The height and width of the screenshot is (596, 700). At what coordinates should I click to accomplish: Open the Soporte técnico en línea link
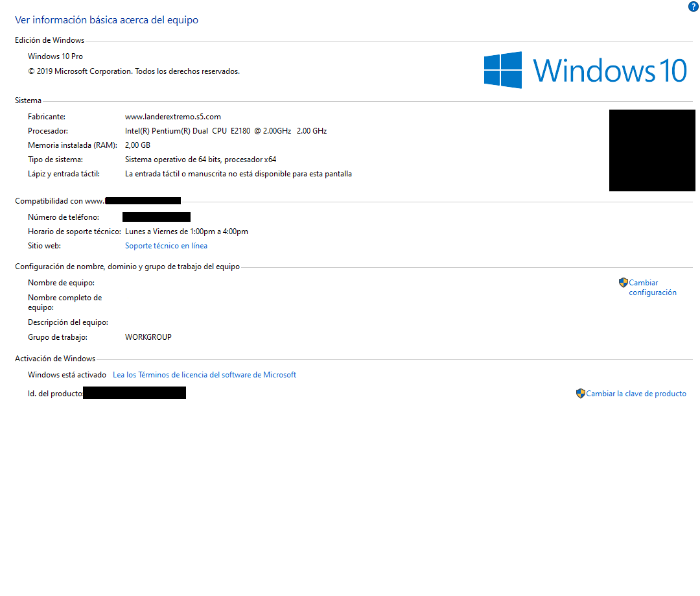(166, 246)
